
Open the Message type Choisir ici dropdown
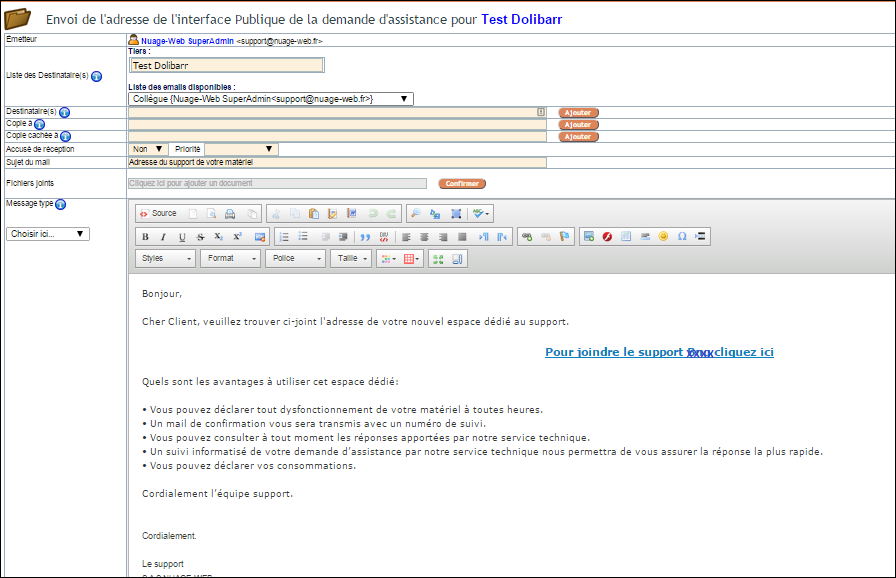click(x=48, y=234)
